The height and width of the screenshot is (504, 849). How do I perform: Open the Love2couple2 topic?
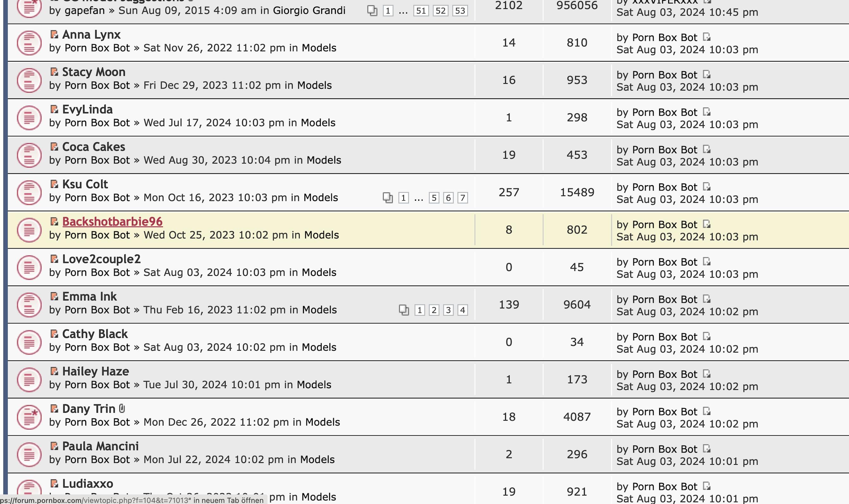coord(101,259)
